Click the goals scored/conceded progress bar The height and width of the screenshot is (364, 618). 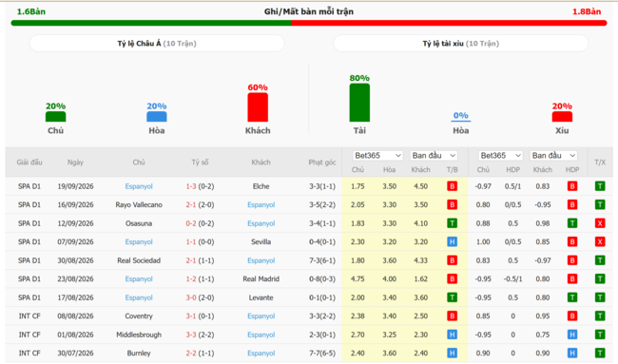(x=309, y=23)
